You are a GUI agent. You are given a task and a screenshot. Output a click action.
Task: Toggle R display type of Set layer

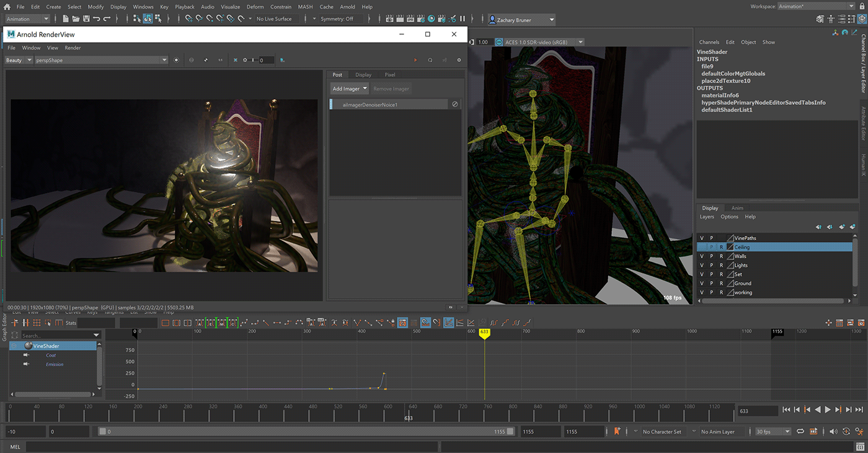tap(722, 274)
